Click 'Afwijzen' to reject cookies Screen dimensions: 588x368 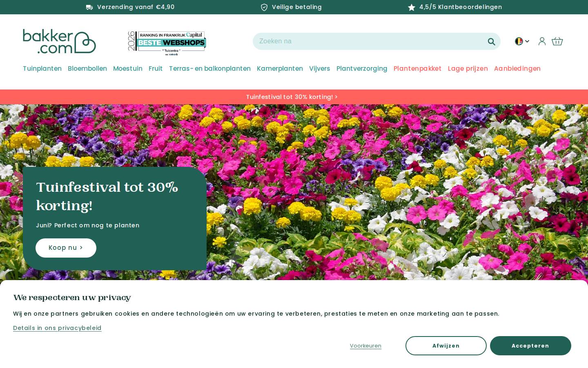point(446,346)
